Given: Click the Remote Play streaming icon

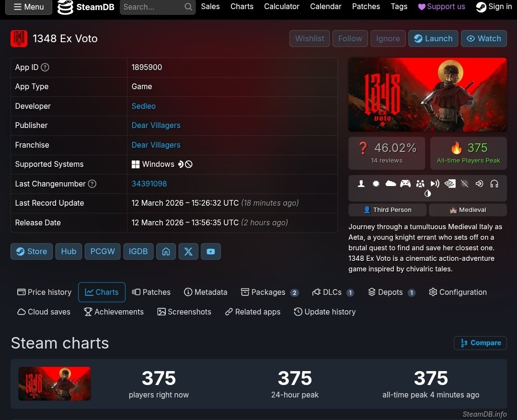Looking at the screenshot, I should (435, 184).
